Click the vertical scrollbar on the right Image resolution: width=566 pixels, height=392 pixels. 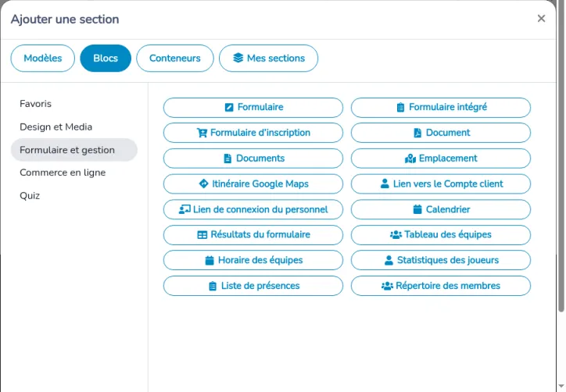(561, 156)
